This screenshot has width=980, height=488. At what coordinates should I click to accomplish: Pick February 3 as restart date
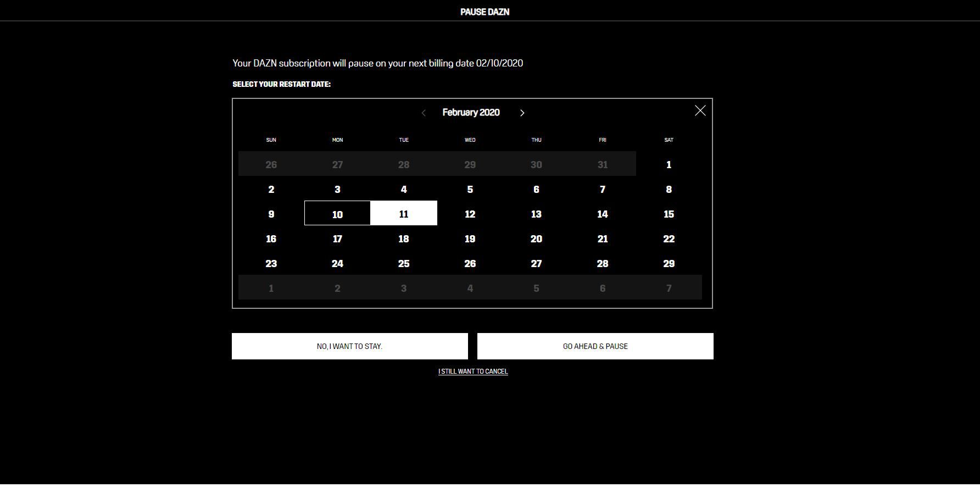point(337,188)
